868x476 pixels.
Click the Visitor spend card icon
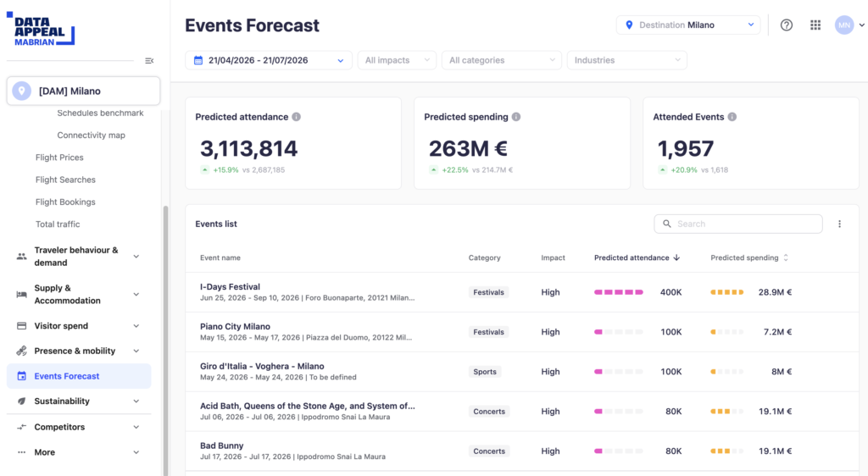tap(21, 325)
